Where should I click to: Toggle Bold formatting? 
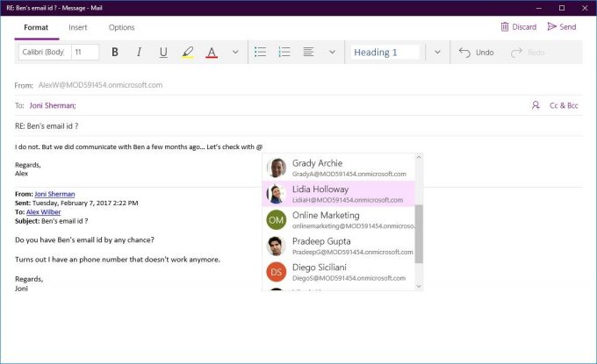point(115,52)
